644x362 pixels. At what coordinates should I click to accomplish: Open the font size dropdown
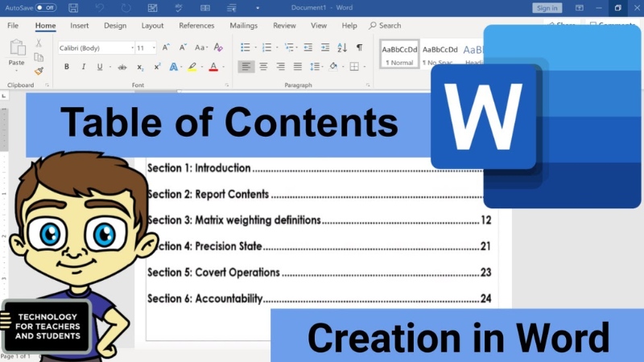click(x=146, y=48)
